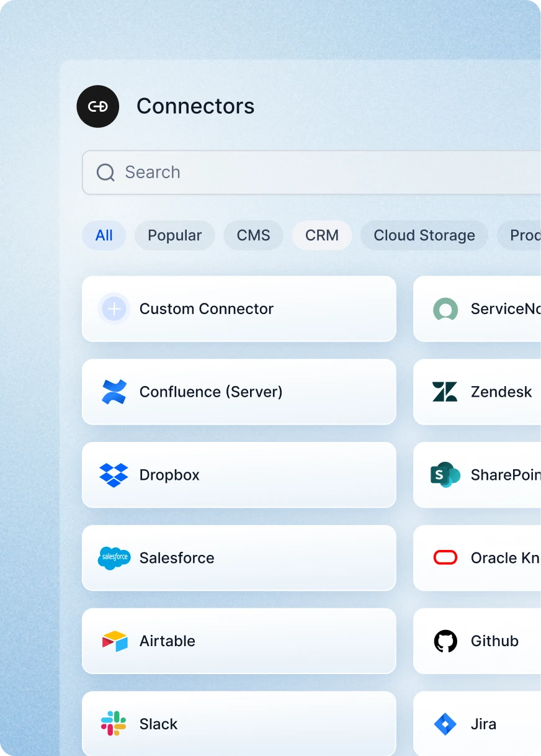The width and height of the screenshot is (541, 756).
Task: Focus the Search connectors field
Action: [x=311, y=173]
